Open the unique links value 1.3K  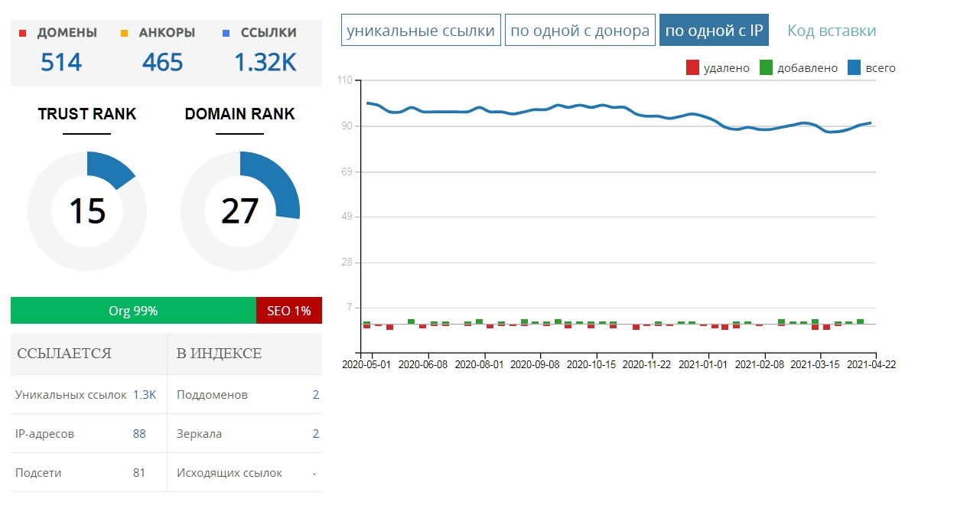[145, 395]
